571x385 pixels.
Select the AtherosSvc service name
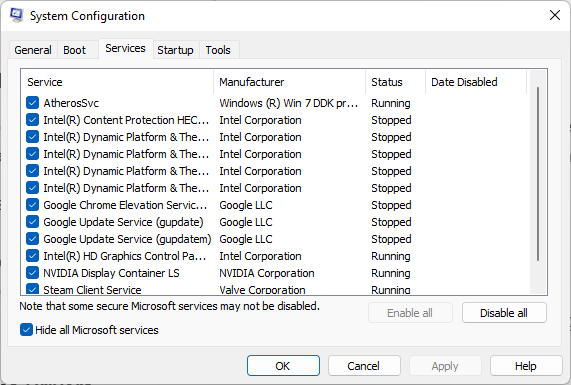pos(71,103)
